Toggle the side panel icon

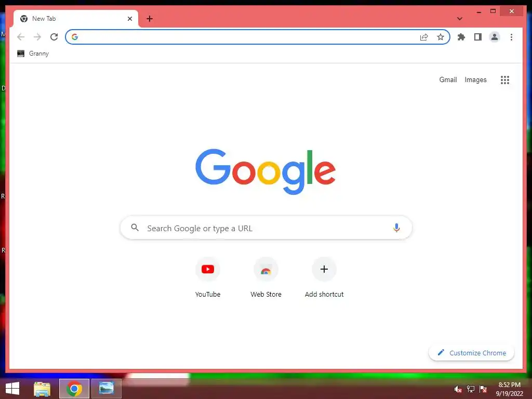pos(478,37)
